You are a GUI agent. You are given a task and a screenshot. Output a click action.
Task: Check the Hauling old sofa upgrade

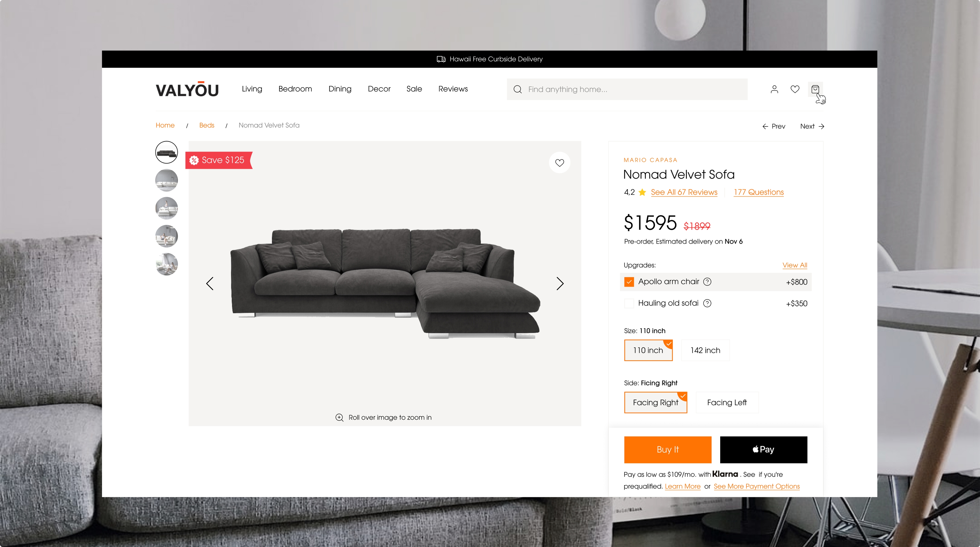point(629,303)
